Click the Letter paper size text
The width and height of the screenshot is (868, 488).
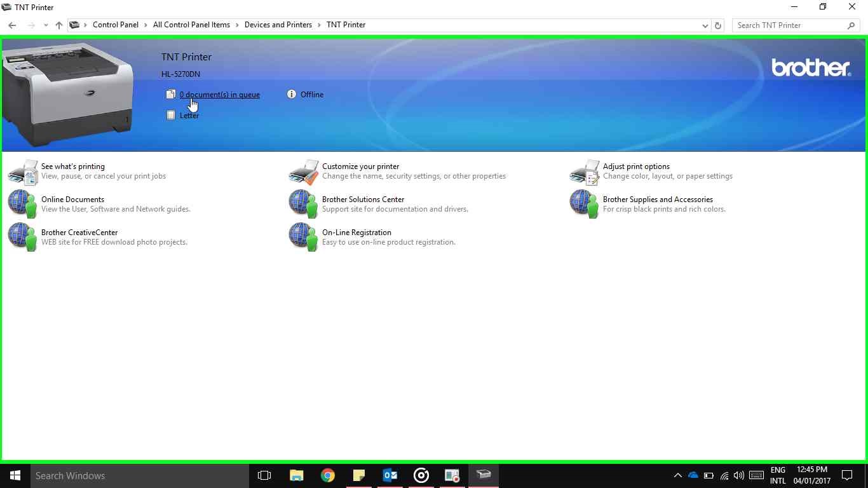[x=189, y=116]
